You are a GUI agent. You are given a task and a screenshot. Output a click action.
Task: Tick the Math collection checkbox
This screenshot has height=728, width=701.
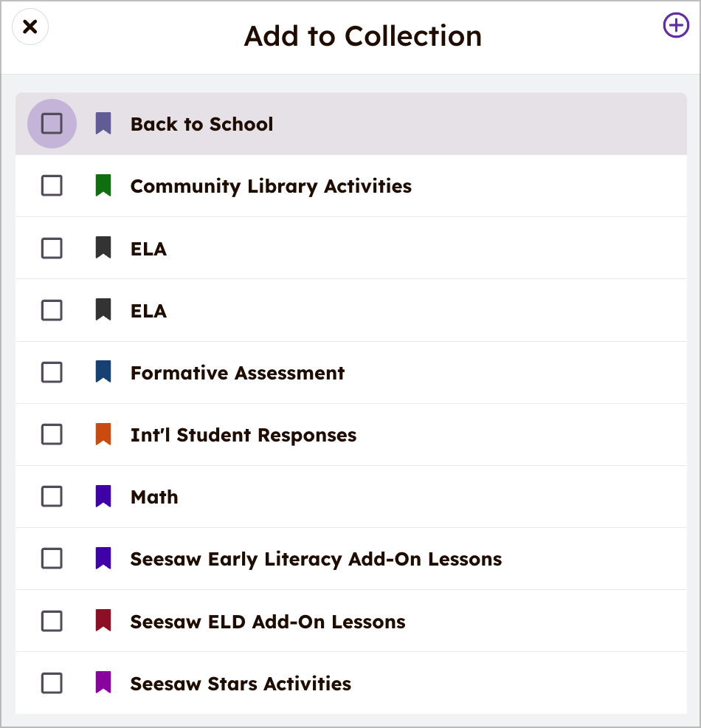coord(52,497)
